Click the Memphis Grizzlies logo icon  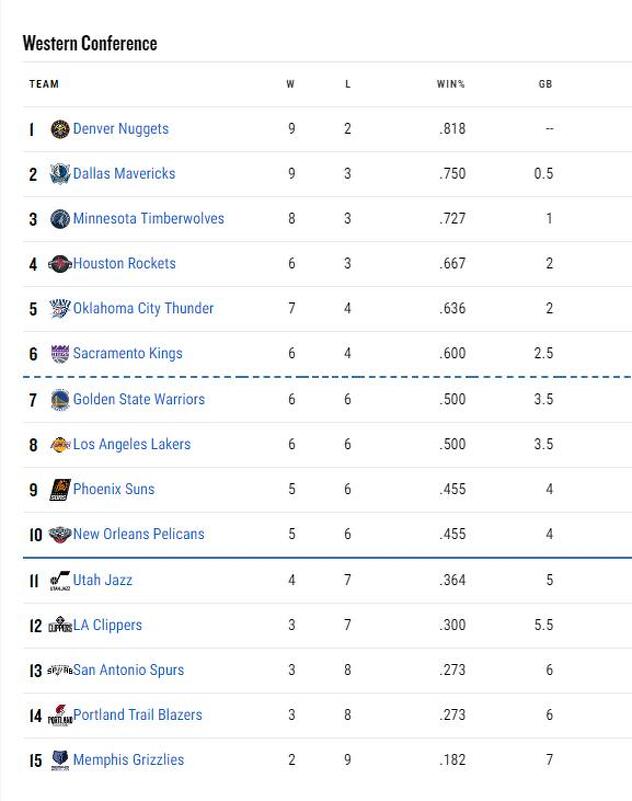(x=60, y=761)
